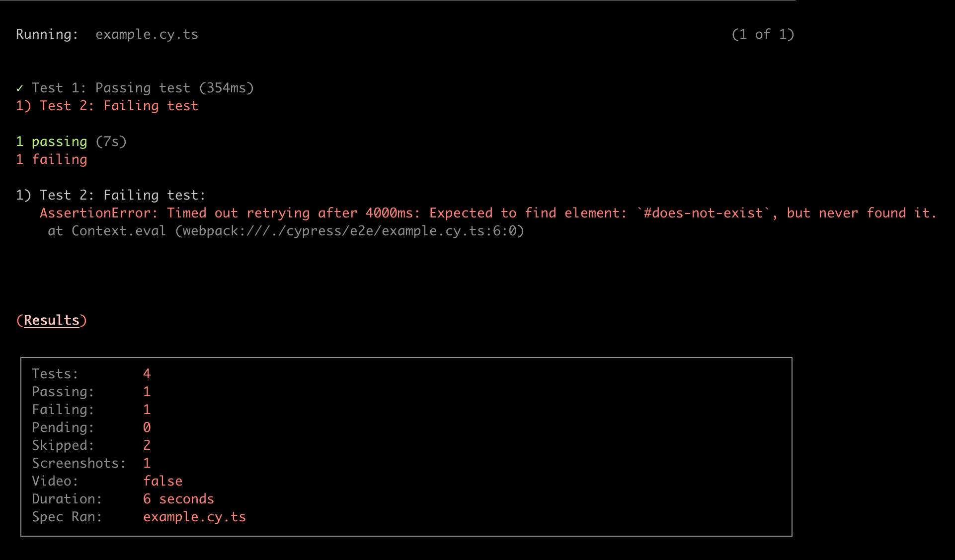Click the green '1 passing' text
Viewport: 955px width, 560px height.
52,141
